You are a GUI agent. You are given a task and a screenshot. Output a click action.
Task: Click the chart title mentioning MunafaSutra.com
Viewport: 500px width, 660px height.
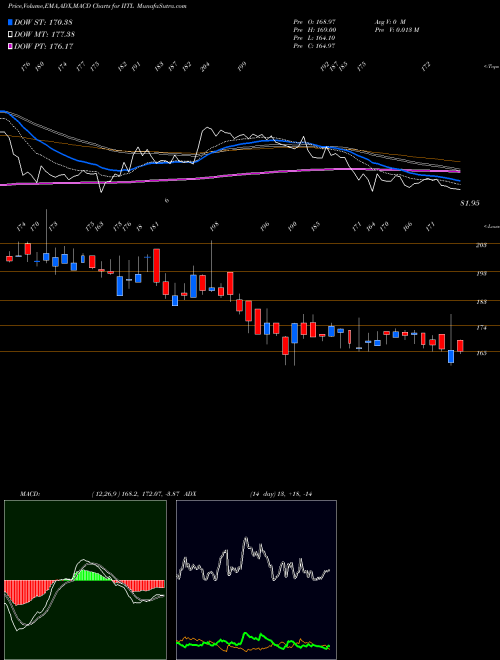click(x=97, y=6)
